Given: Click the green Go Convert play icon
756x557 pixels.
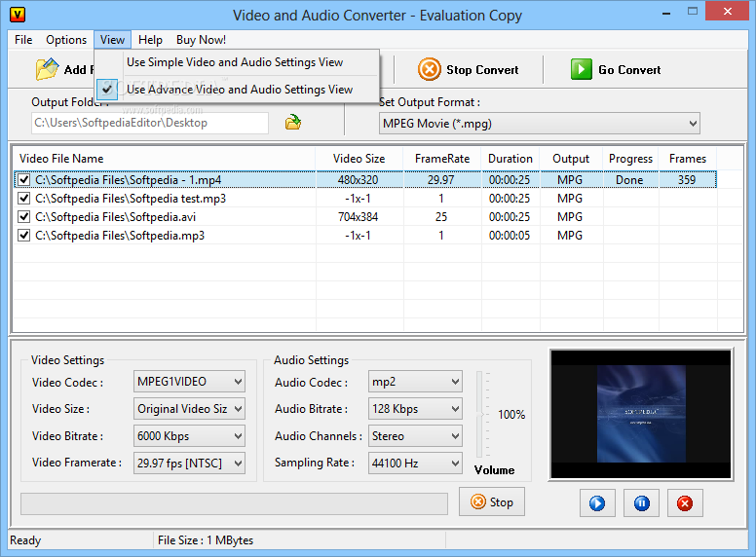Looking at the screenshot, I should pos(582,69).
